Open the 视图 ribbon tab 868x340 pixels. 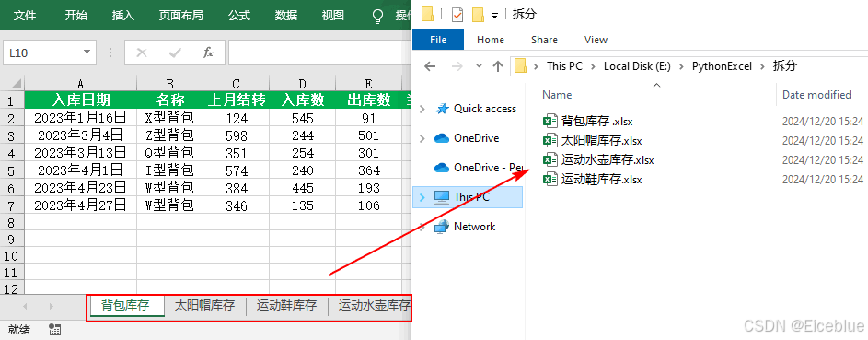tap(332, 16)
